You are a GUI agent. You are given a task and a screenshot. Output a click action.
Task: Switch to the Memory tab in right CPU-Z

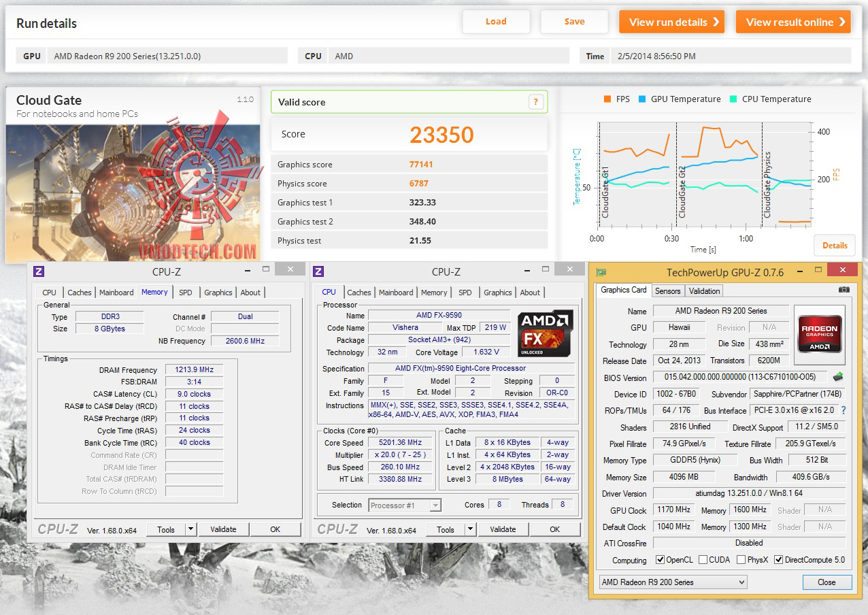click(434, 293)
